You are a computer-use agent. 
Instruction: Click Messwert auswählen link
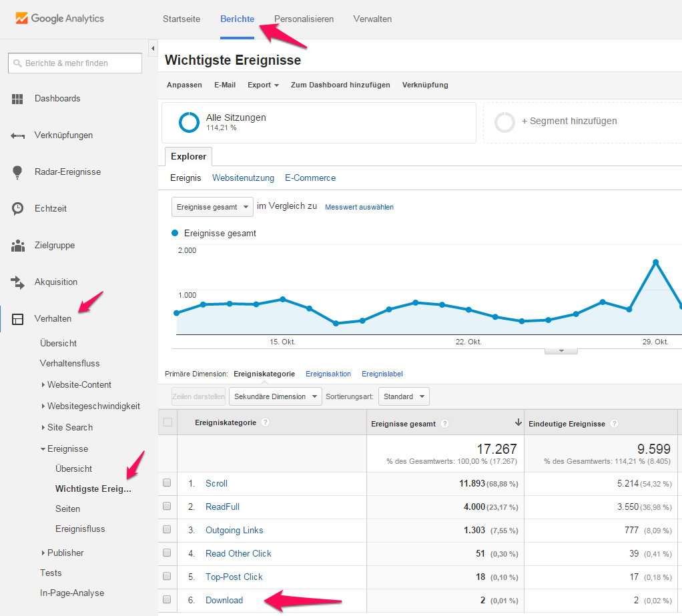pos(359,207)
